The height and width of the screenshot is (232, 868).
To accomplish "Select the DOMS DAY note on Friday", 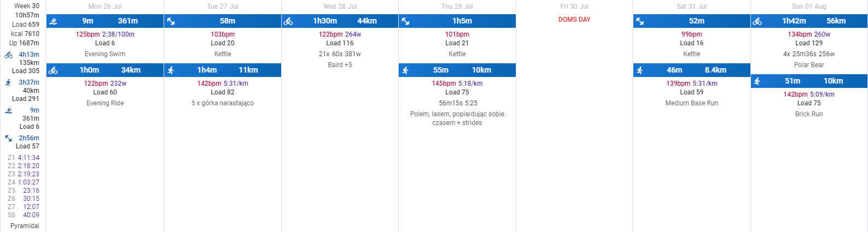I will tap(574, 20).
